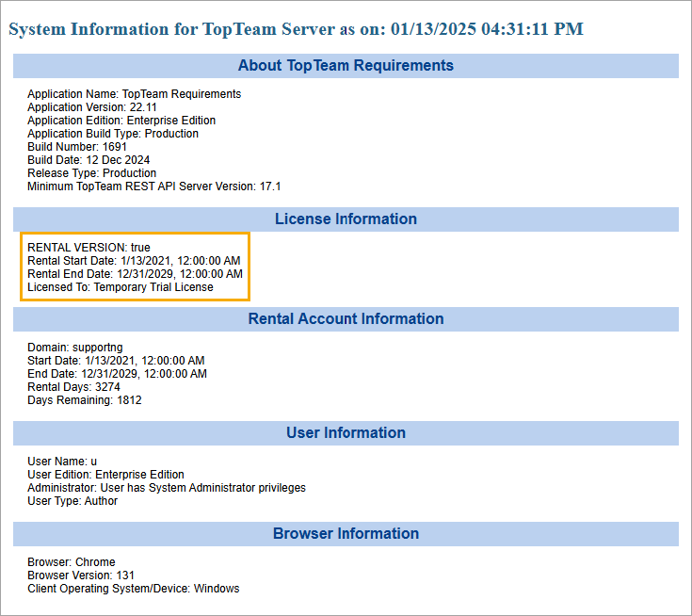Click the 'Release Type: Production' line

coord(92,173)
